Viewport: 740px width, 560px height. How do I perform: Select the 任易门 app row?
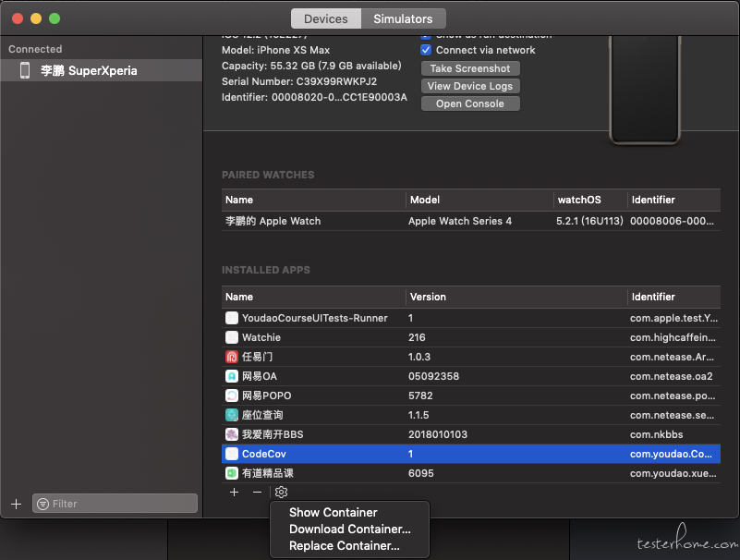point(471,357)
